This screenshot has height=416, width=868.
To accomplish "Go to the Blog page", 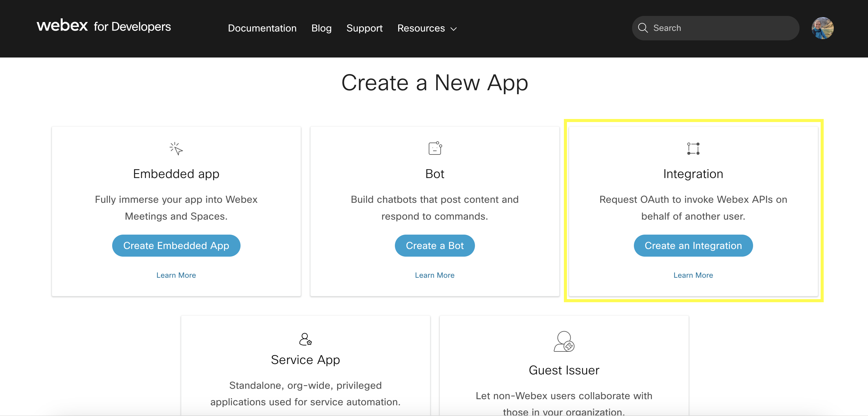I will [x=322, y=28].
